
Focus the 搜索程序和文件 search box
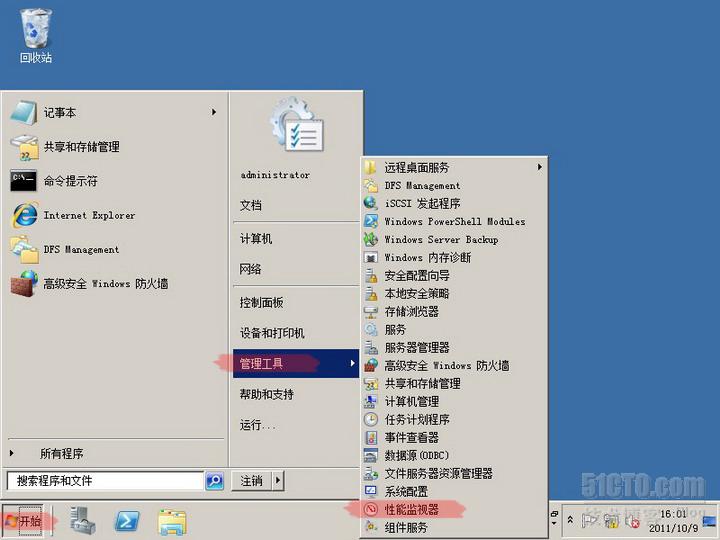(x=105, y=481)
